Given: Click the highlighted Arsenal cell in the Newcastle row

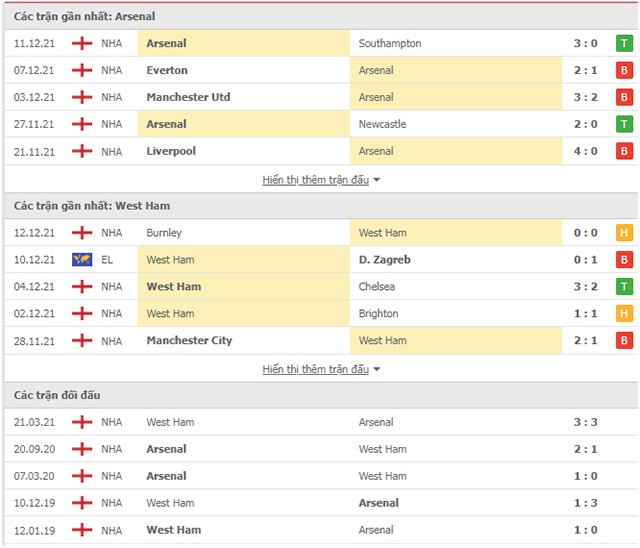Looking at the screenshot, I should tap(244, 124).
